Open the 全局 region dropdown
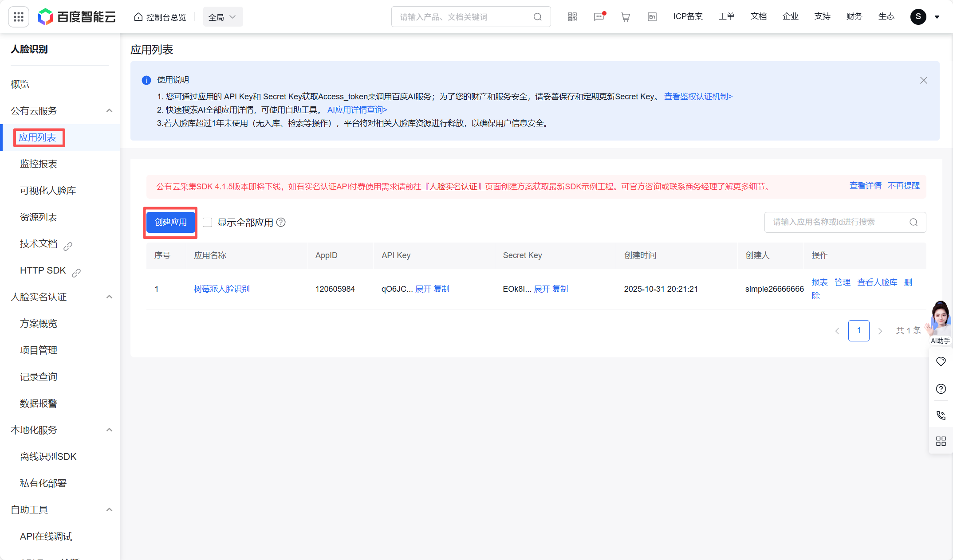This screenshot has height=560, width=953. pyautogui.click(x=223, y=16)
